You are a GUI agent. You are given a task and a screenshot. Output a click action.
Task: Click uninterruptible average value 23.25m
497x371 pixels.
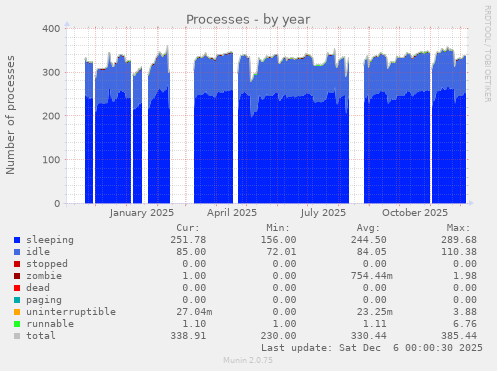pos(375,312)
